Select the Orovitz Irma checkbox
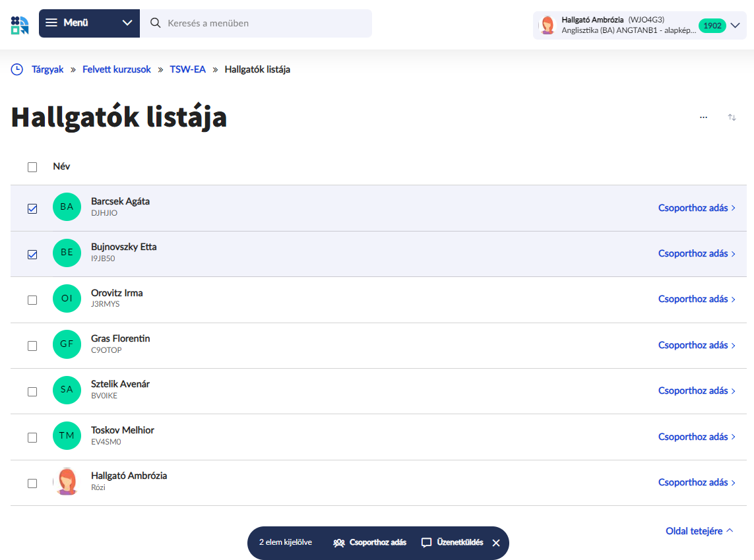This screenshot has height=560, width=754. 32,300
